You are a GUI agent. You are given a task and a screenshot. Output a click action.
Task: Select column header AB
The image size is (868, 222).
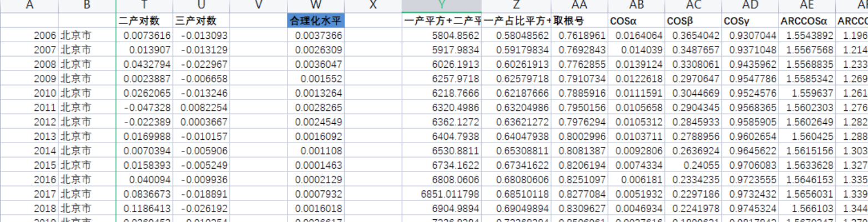[x=637, y=6]
